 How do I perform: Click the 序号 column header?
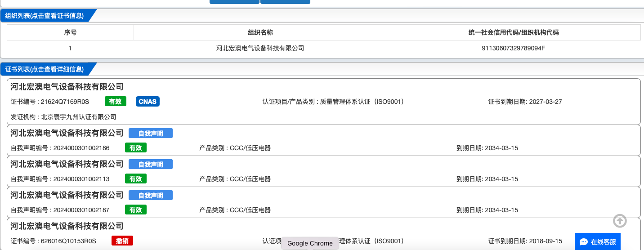(70, 32)
